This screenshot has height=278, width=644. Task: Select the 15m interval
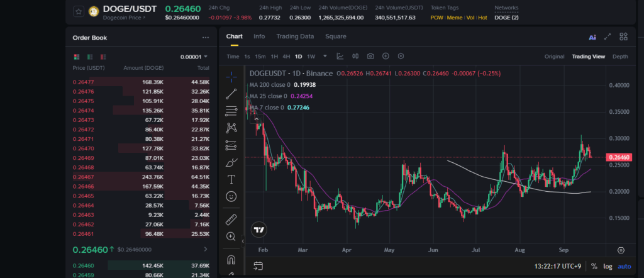[x=260, y=57]
